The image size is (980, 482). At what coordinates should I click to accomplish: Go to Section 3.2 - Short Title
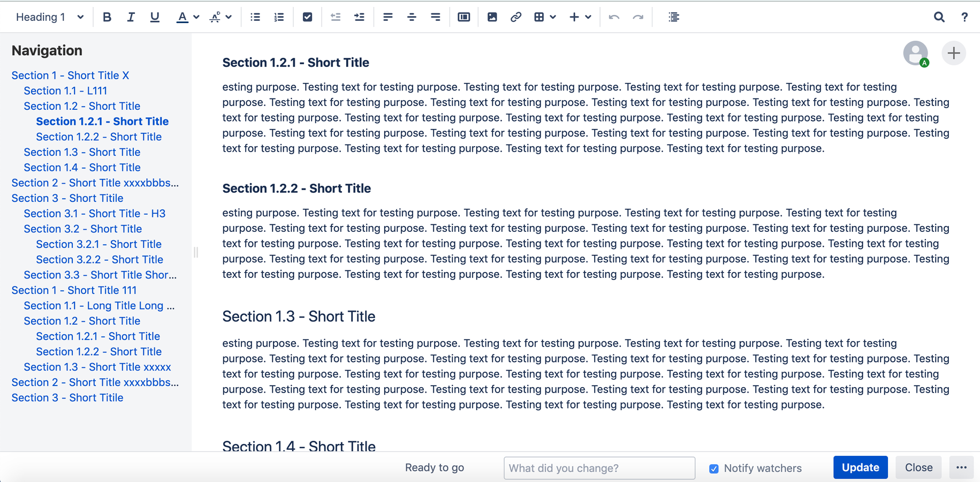tap(82, 229)
